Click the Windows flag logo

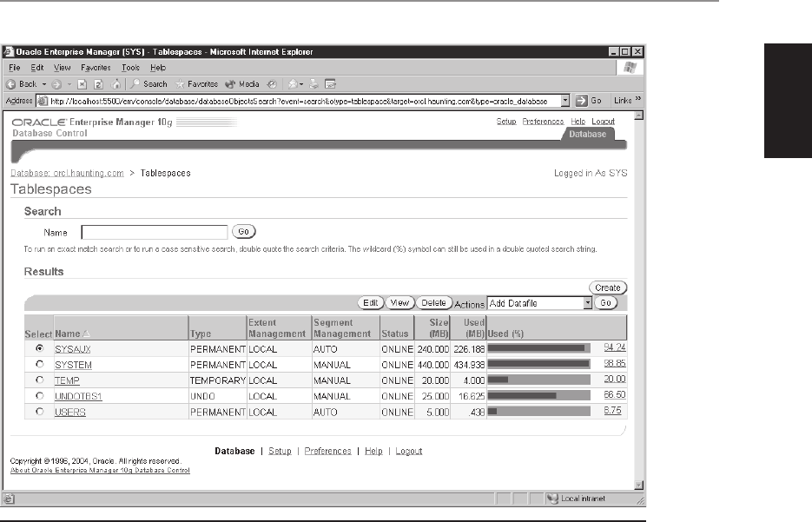(x=630, y=68)
